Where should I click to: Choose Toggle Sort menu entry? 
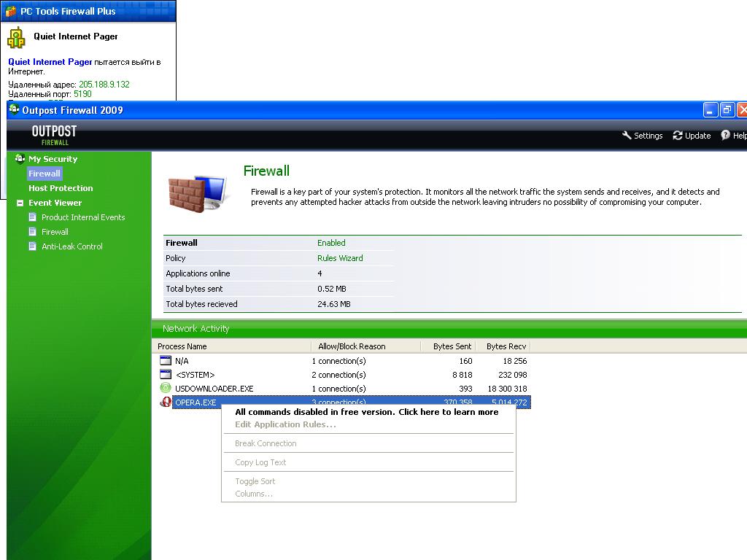click(255, 481)
